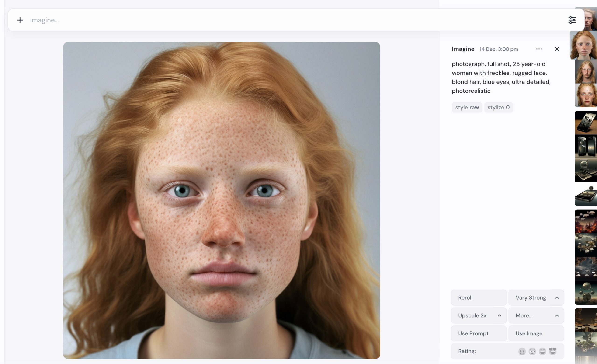The width and height of the screenshot is (597, 364).
Task: Rate image with crying face emoji
Action: [x=522, y=351]
